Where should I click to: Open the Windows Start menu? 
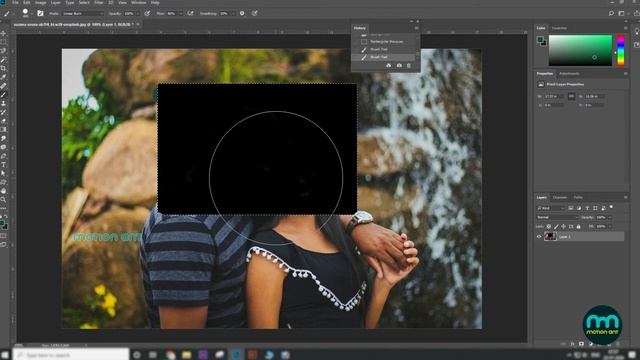pos(5,355)
